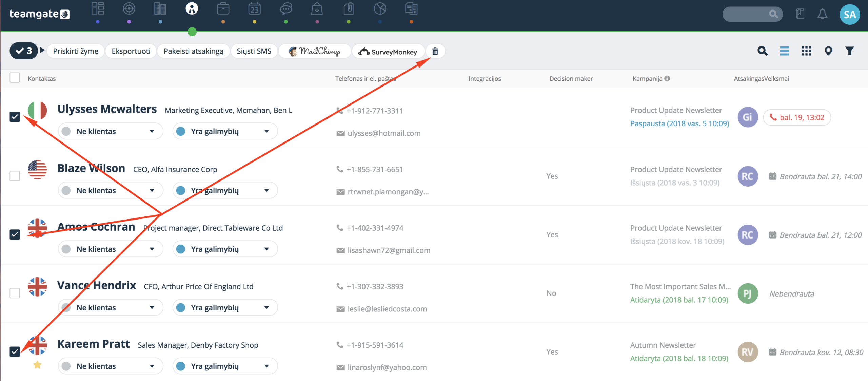The image size is (868, 381).
Task: Open the insights pie chart icon
Action: [x=380, y=9]
